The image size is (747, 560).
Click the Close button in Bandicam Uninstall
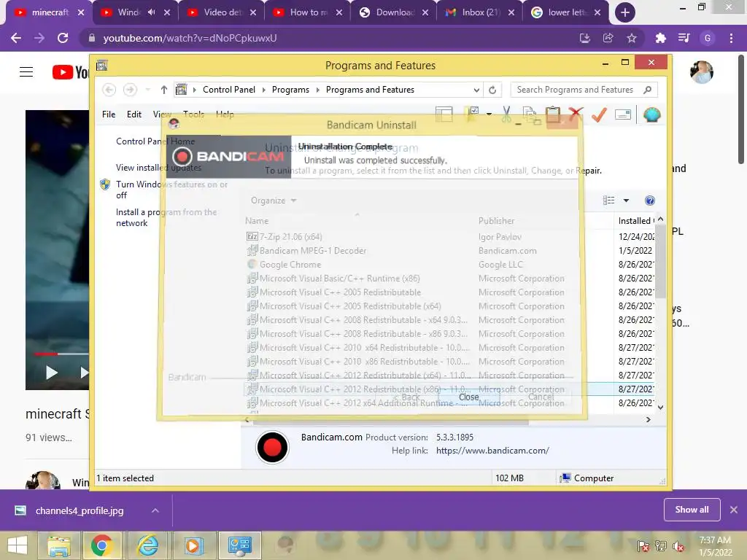[469, 397]
